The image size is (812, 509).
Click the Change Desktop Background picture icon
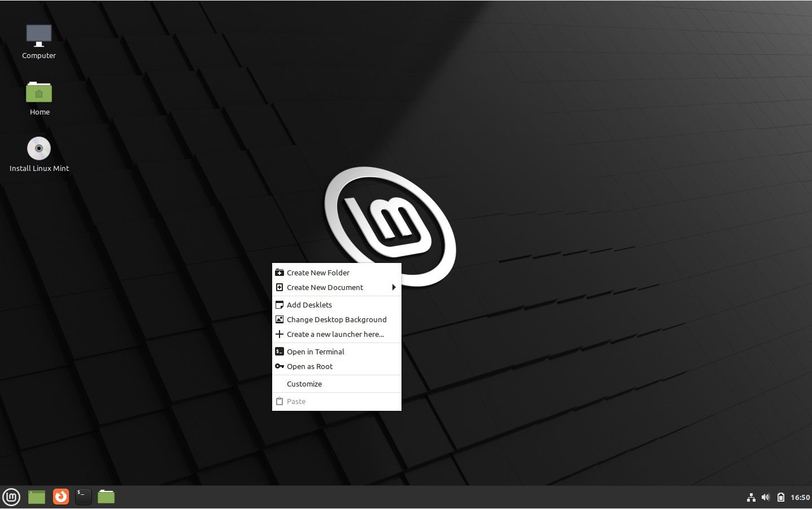pos(280,319)
